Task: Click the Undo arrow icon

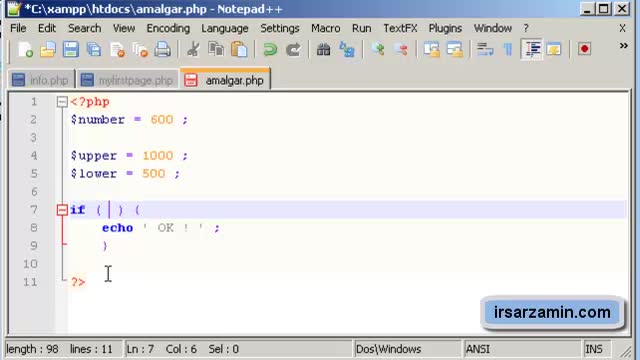Action: coord(270,49)
